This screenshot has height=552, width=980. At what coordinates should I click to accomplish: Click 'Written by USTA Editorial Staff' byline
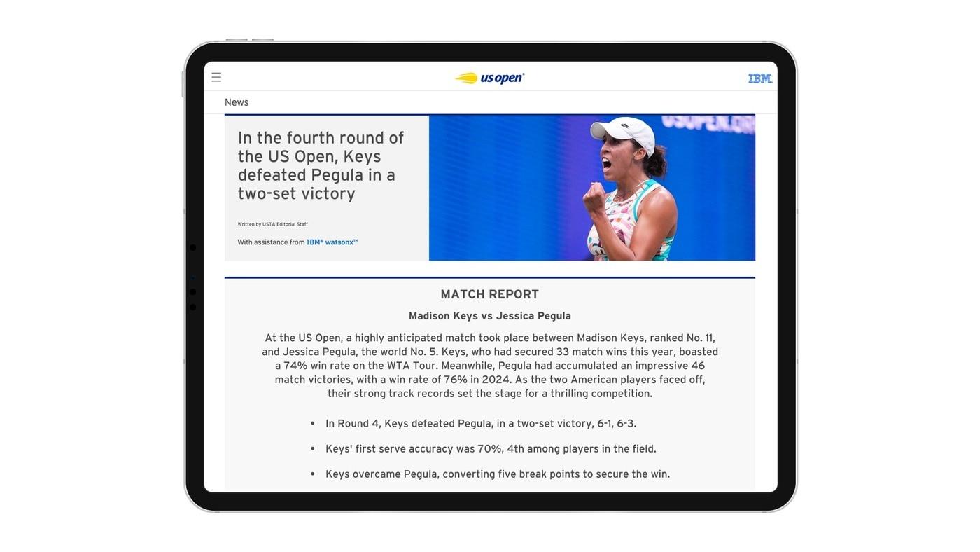272,224
